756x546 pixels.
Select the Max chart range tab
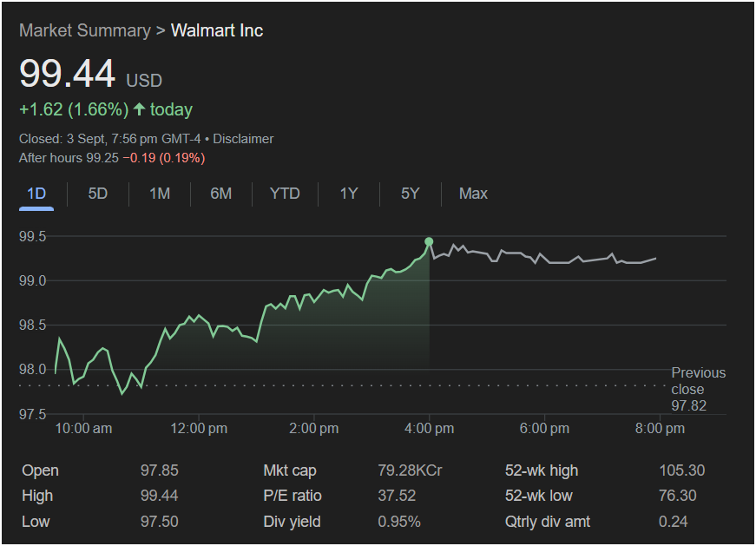pos(473,194)
